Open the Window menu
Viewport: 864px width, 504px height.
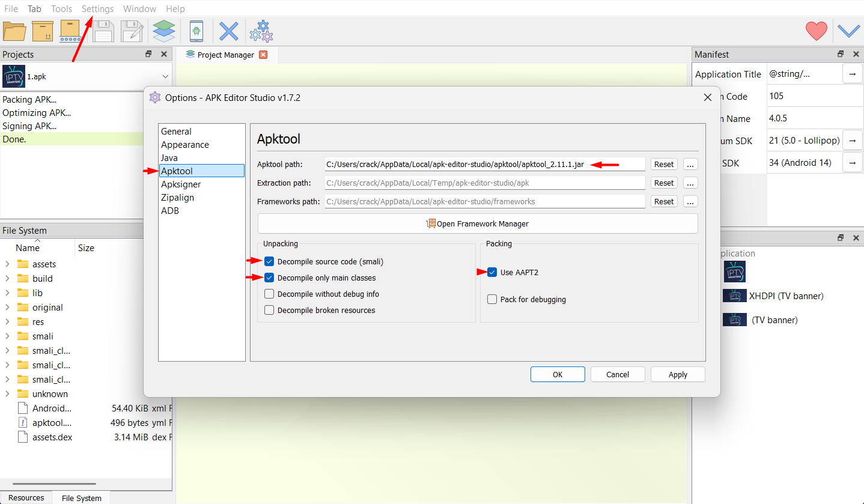pos(139,8)
